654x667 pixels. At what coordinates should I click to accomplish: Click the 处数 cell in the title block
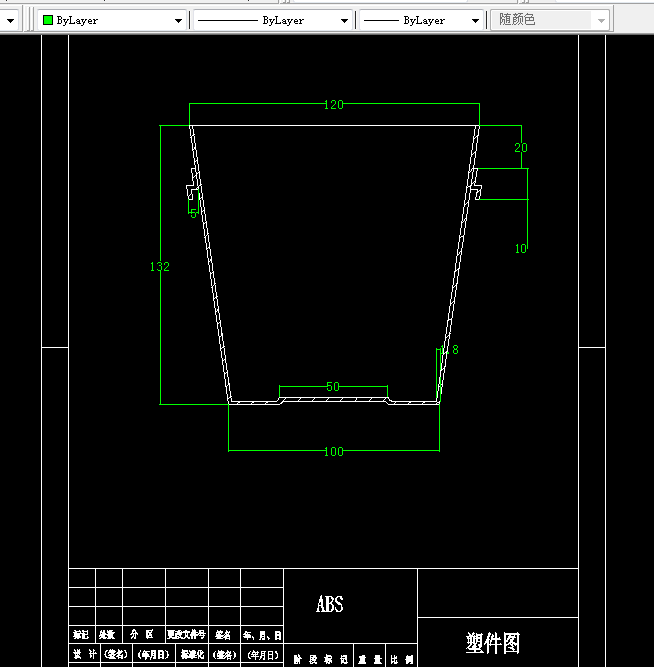pyautogui.click(x=107, y=635)
